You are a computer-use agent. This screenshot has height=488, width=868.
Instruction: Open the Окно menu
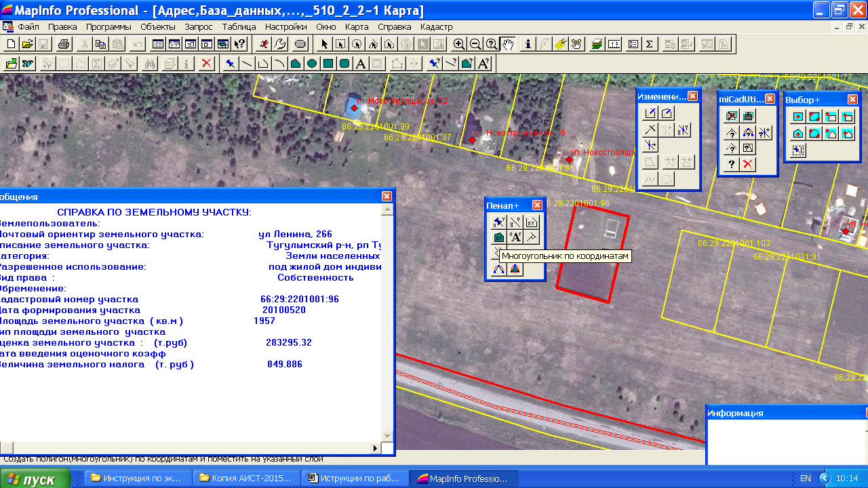click(x=326, y=26)
